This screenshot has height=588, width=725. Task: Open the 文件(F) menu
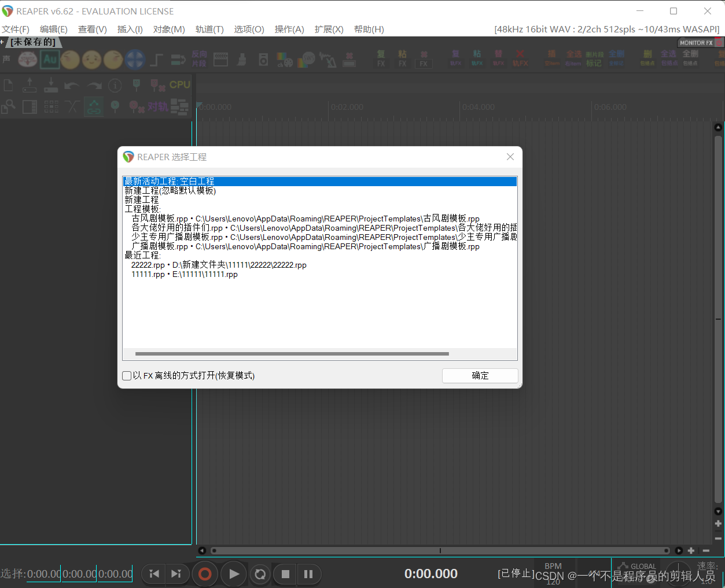[x=16, y=29]
